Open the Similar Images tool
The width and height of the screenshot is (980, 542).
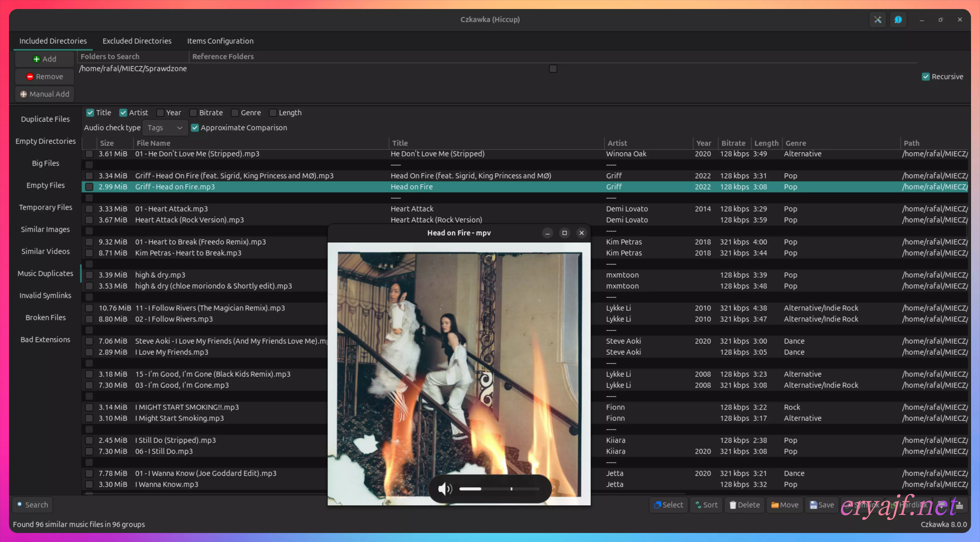click(x=45, y=229)
